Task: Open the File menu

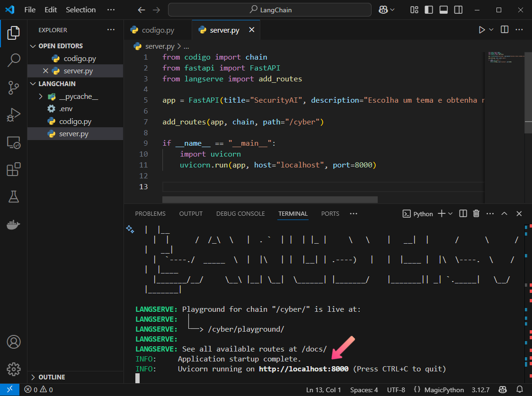Action: [30, 10]
